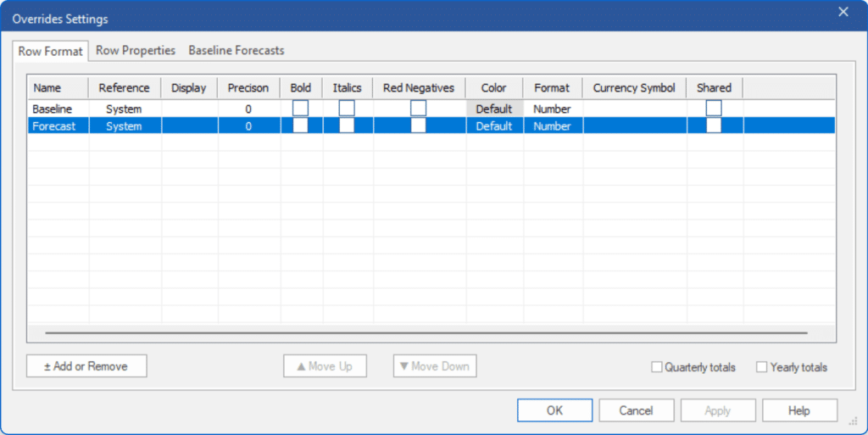Click Cancel to discard changes
This screenshot has width=868, height=435.
click(636, 410)
